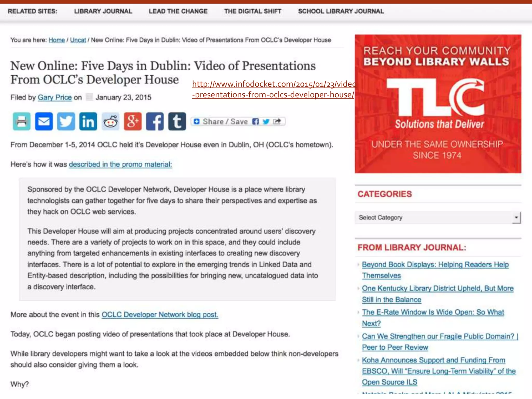532x399 pixels.
Task: Click the TLC Solutions that Deliver ad
Action: pyautogui.click(x=438, y=104)
